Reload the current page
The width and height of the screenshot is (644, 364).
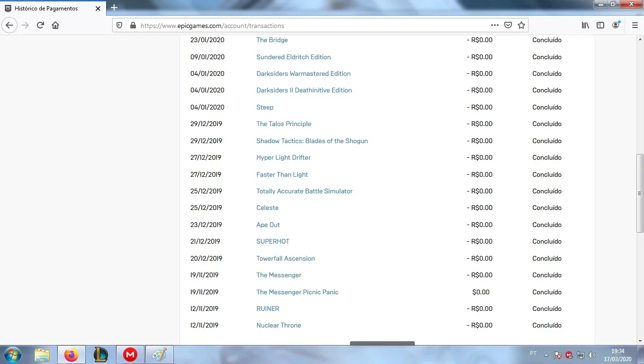[40, 25]
